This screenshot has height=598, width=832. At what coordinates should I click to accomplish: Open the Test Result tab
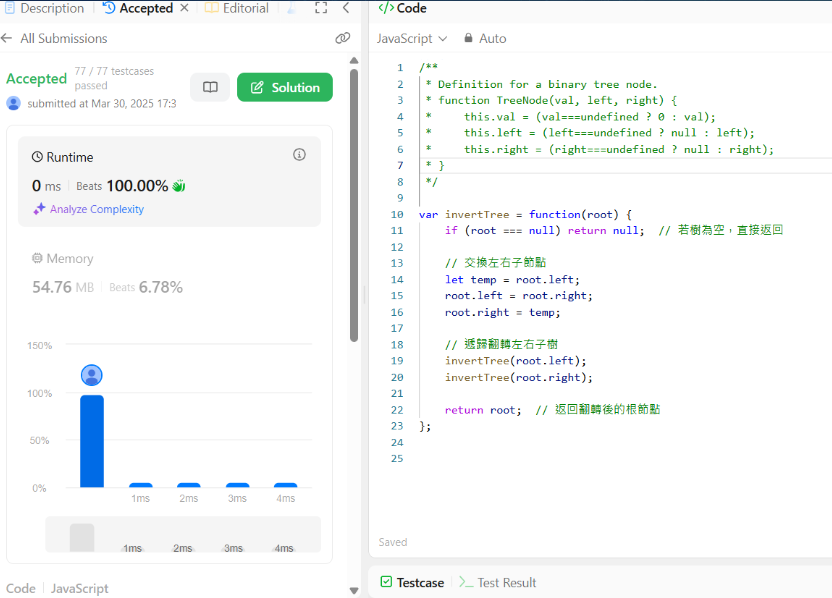coord(498,582)
